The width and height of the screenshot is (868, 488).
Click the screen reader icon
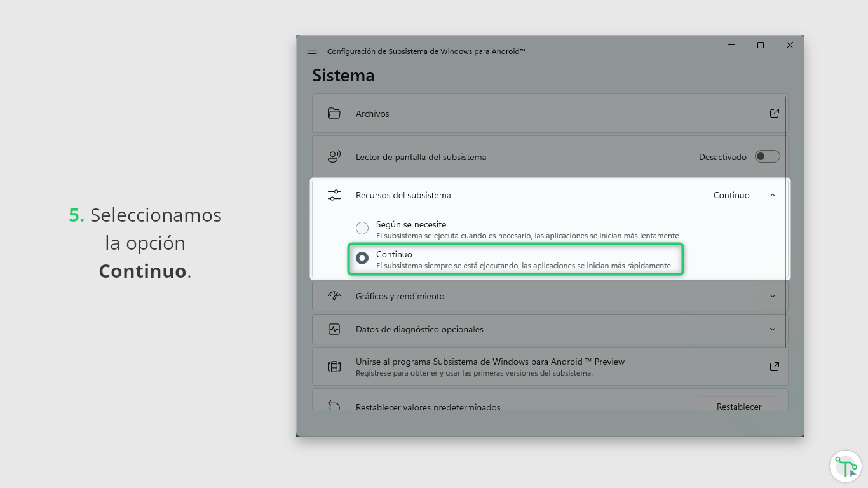(334, 156)
